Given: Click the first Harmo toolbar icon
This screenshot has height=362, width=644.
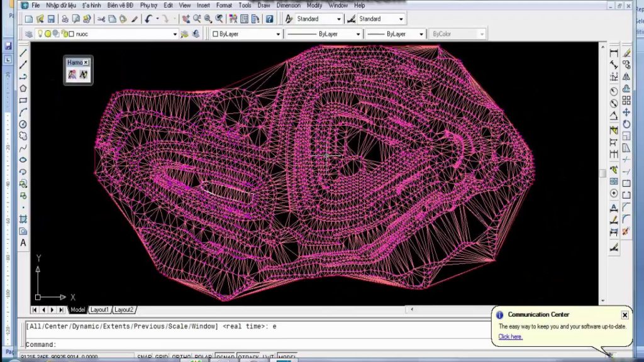Looking at the screenshot, I should 72,74.
